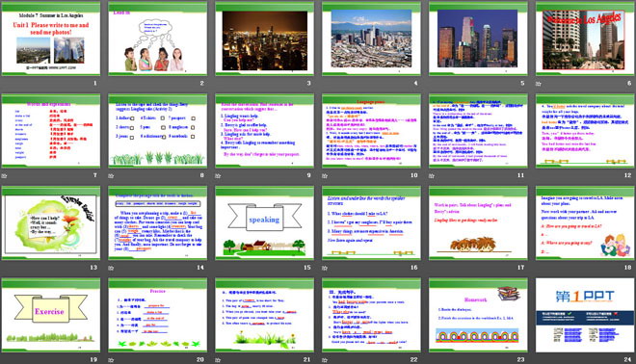Click the slide number label 12
The height and width of the screenshot is (364, 636).
point(628,175)
